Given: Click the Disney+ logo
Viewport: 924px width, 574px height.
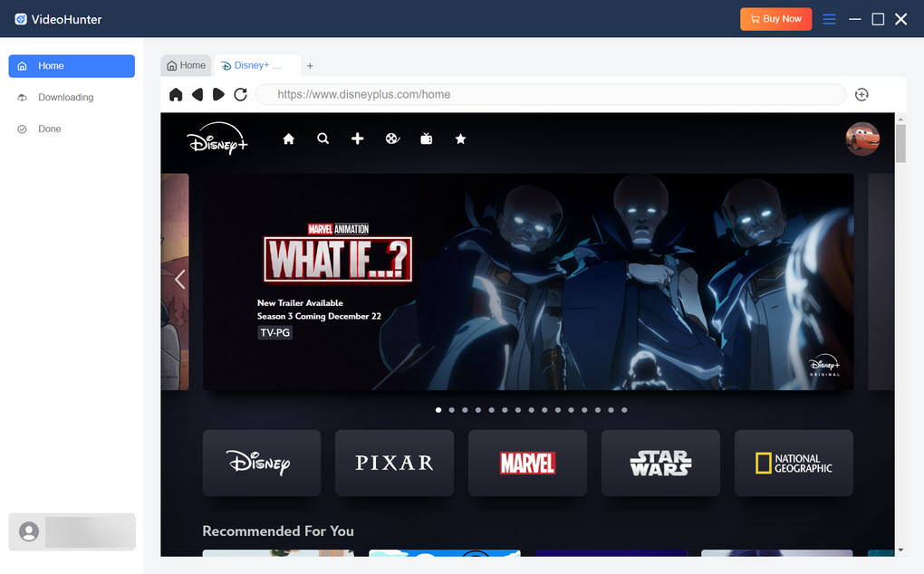Looking at the screenshot, I should [x=217, y=139].
